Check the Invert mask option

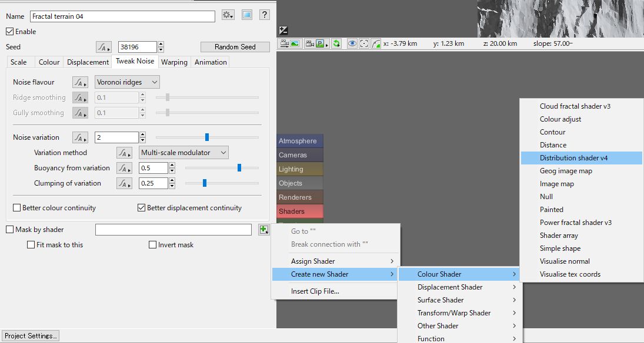point(152,245)
